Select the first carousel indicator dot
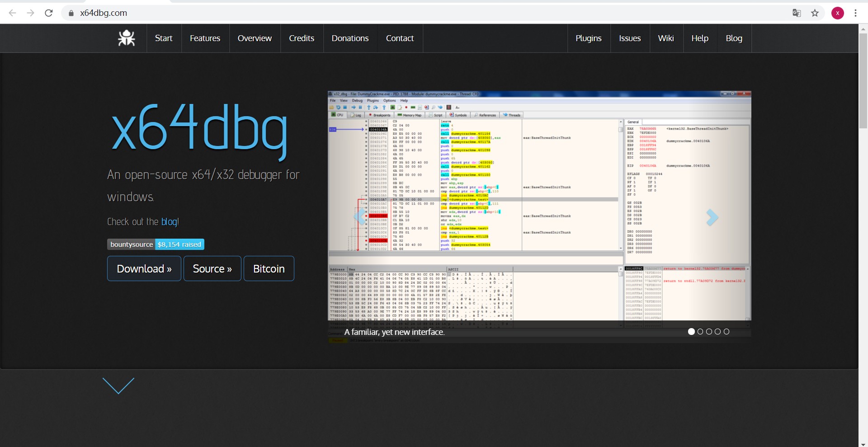 (691, 332)
